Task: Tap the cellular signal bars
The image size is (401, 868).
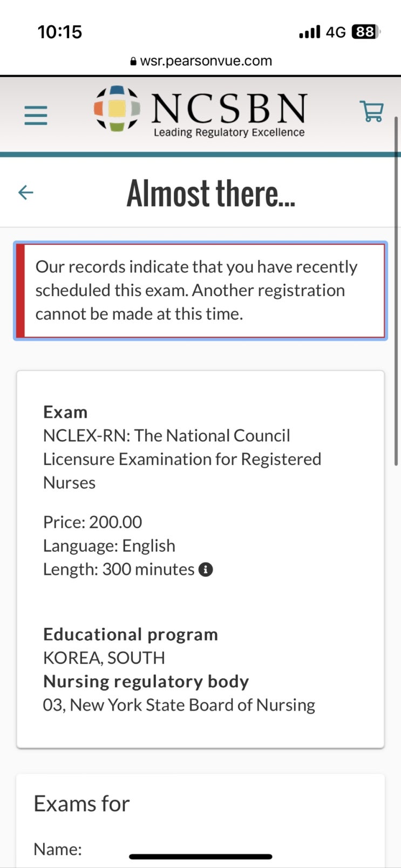Action: [x=309, y=32]
